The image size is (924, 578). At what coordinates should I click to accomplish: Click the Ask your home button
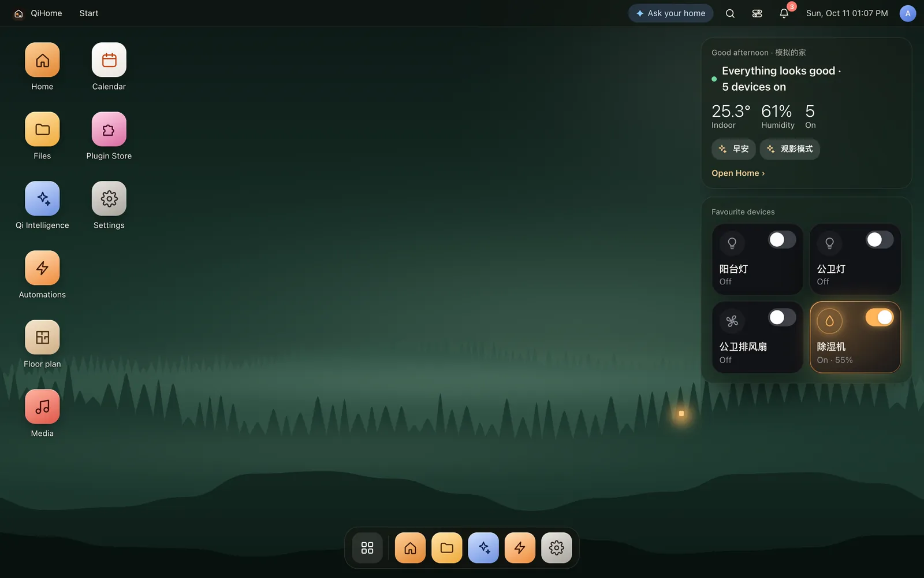pos(670,13)
